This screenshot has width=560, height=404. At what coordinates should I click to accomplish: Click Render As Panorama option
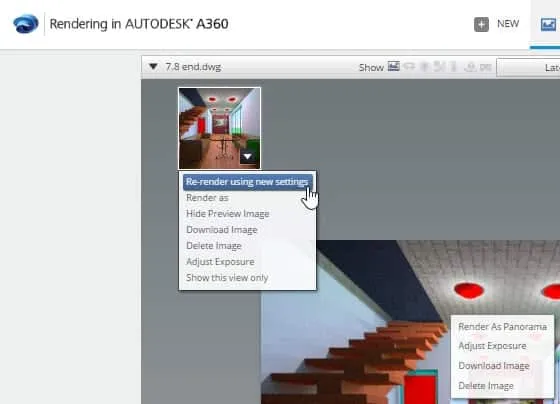coord(502,326)
